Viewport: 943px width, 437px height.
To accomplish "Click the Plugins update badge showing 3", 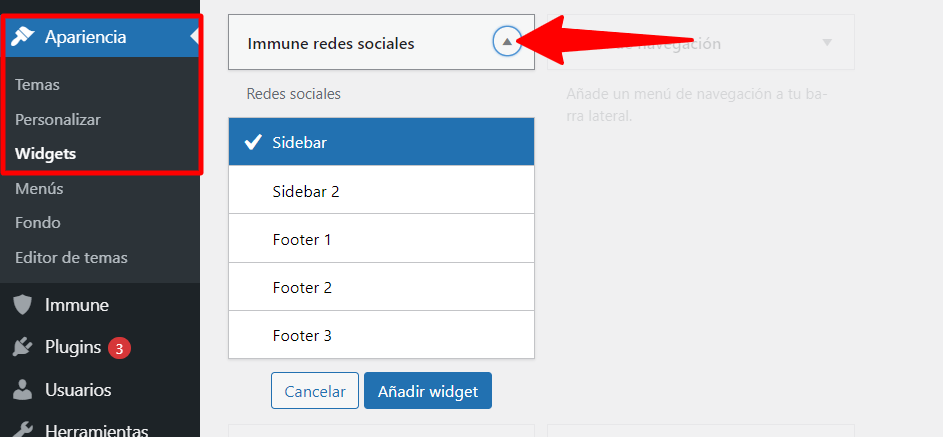I will tap(120, 348).
